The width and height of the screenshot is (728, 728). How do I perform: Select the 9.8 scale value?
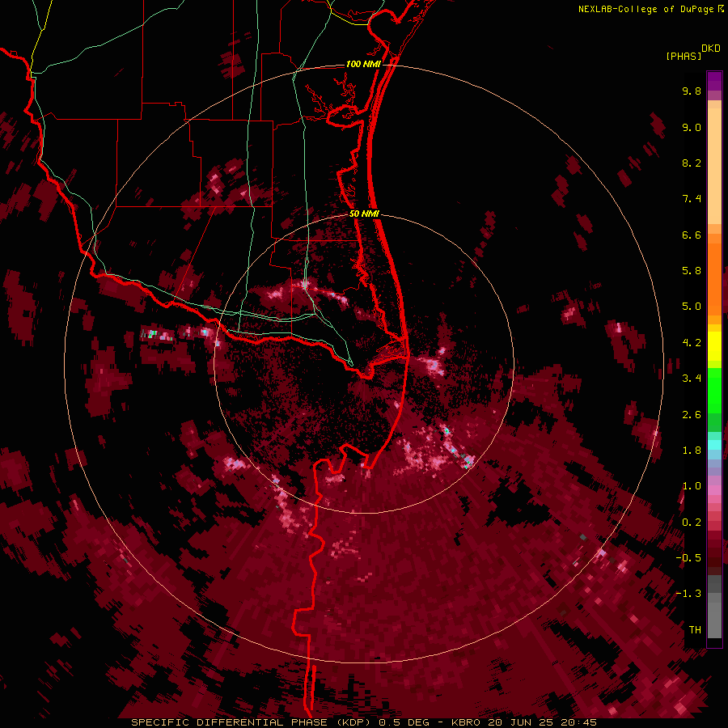692,91
